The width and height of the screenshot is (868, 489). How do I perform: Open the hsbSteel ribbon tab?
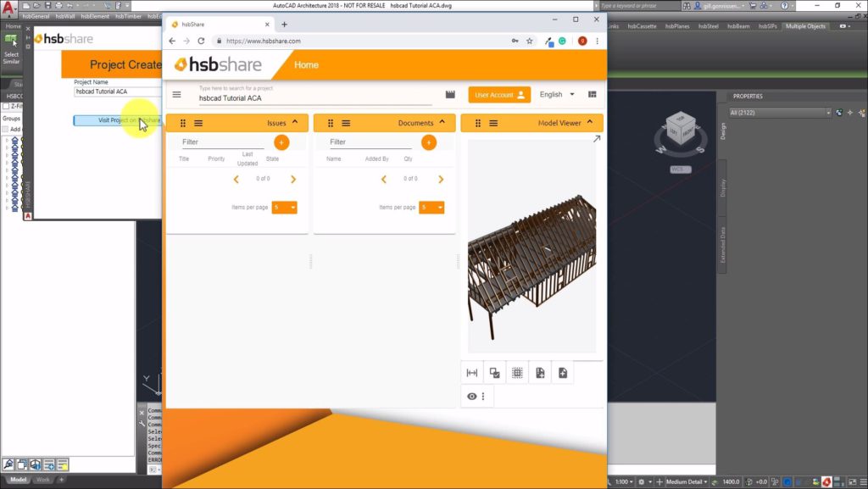[708, 26]
